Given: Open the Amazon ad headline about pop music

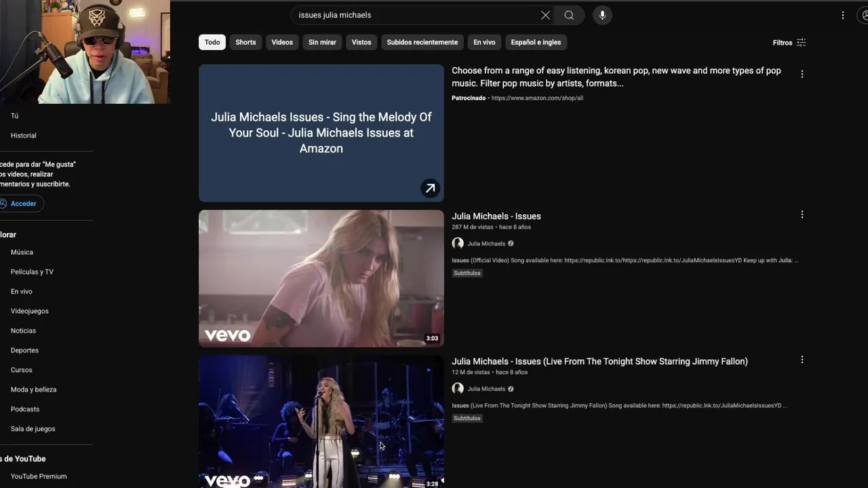Looking at the screenshot, I should (616, 77).
